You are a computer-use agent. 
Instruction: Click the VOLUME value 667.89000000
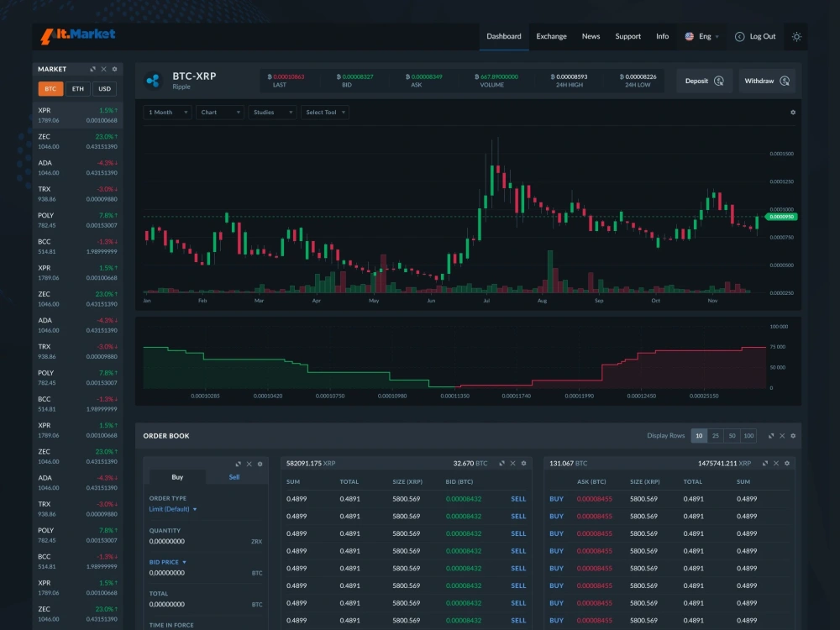(496, 76)
